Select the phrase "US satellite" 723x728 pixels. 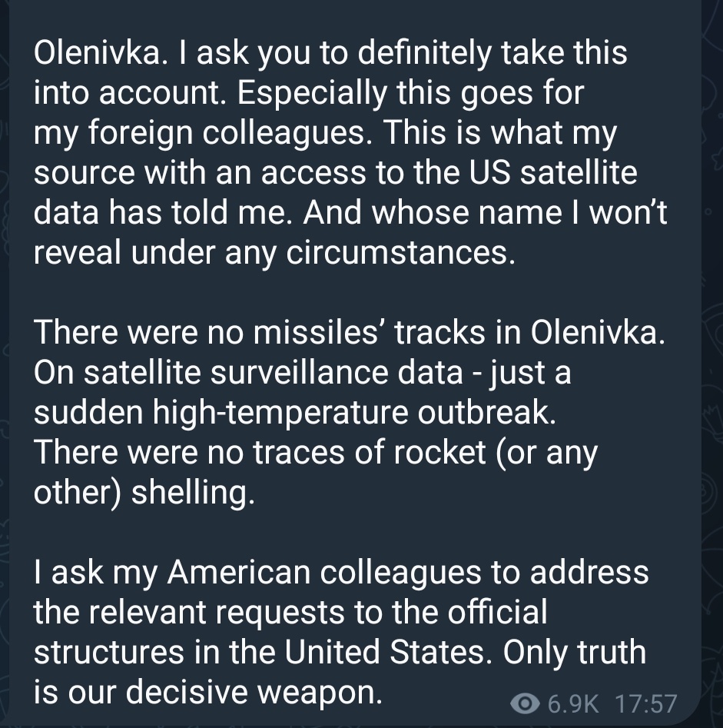pyautogui.click(x=552, y=172)
